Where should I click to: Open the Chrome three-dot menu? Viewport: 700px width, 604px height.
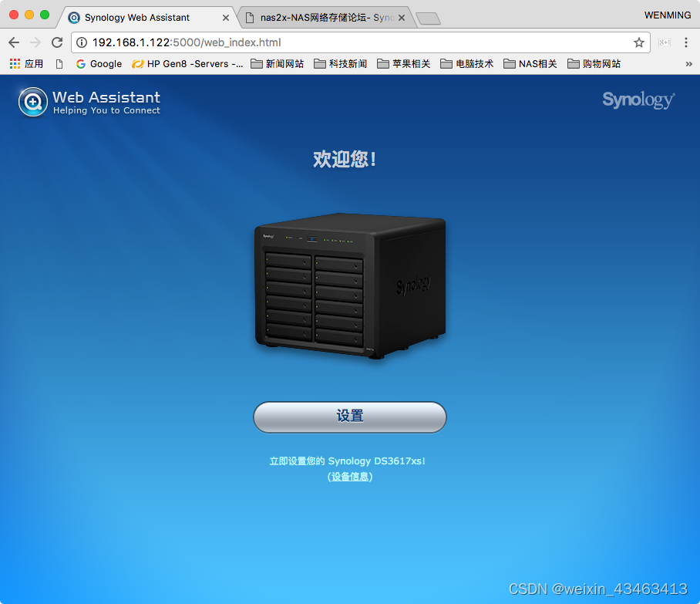pos(687,43)
